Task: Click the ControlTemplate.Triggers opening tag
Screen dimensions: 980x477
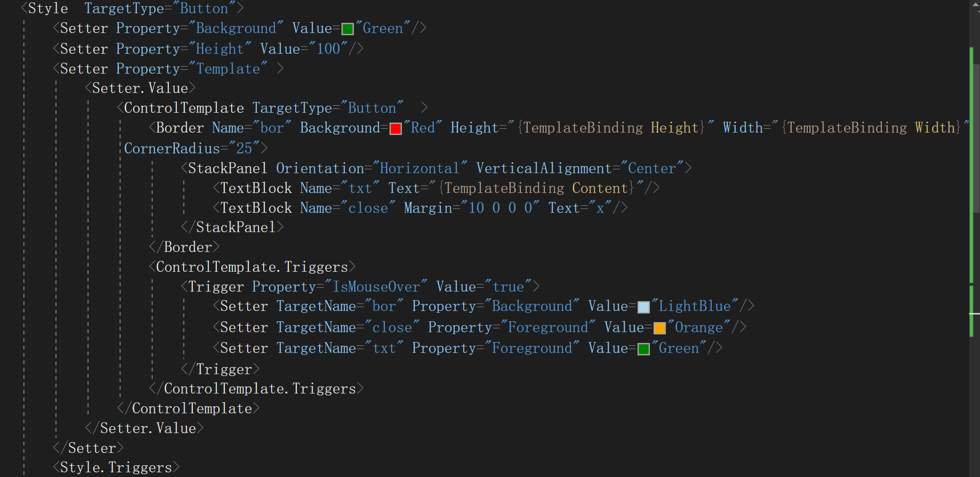Action: [251, 267]
